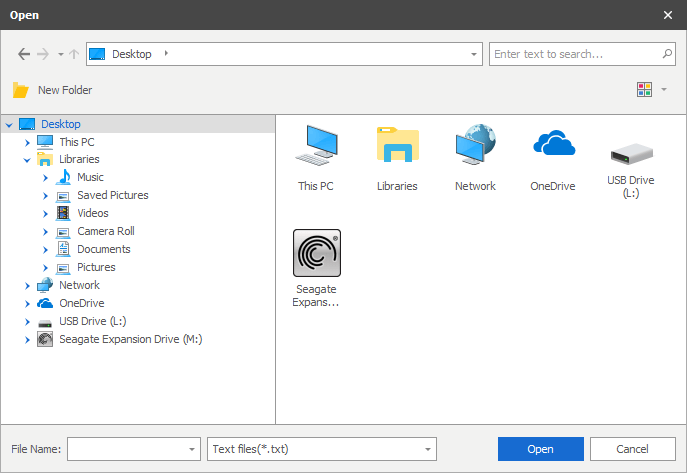Viewport: 687px width, 473px height.
Task: Click the OneDrive cloud icon in tree
Action: 45,303
